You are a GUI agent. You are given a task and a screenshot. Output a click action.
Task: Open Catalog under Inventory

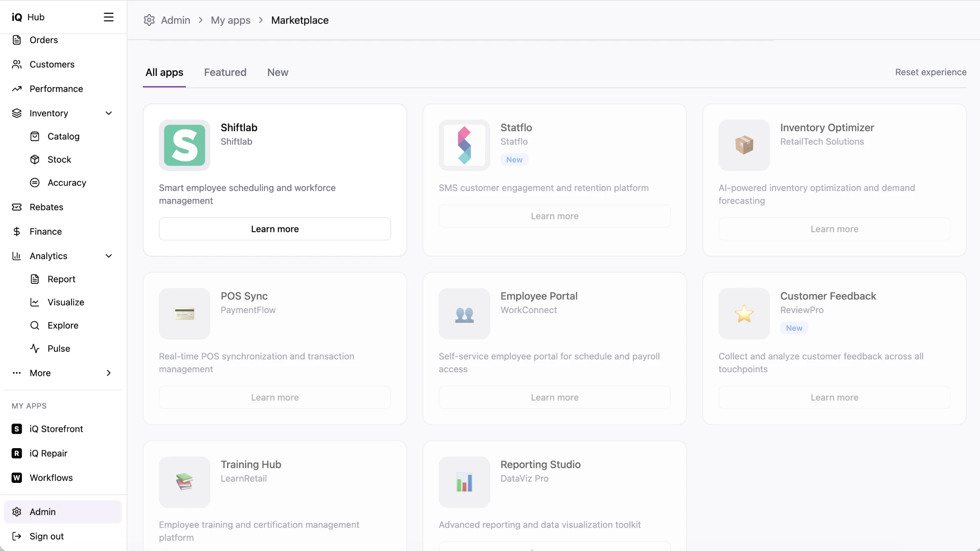(62, 136)
